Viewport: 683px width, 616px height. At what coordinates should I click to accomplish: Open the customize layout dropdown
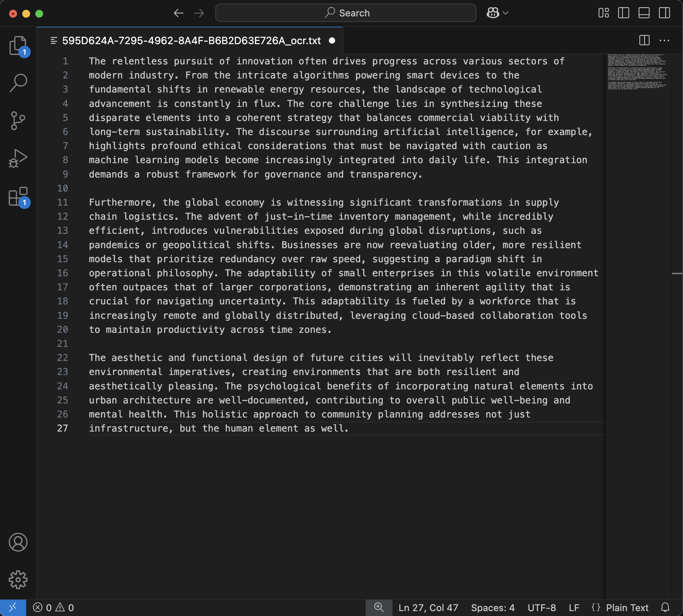[x=603, y=13]
